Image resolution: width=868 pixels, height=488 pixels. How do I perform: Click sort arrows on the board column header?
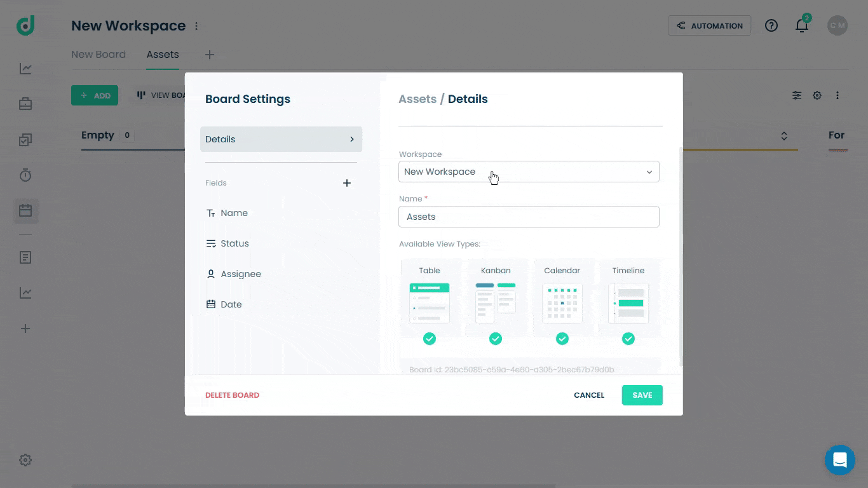point(784,136)
